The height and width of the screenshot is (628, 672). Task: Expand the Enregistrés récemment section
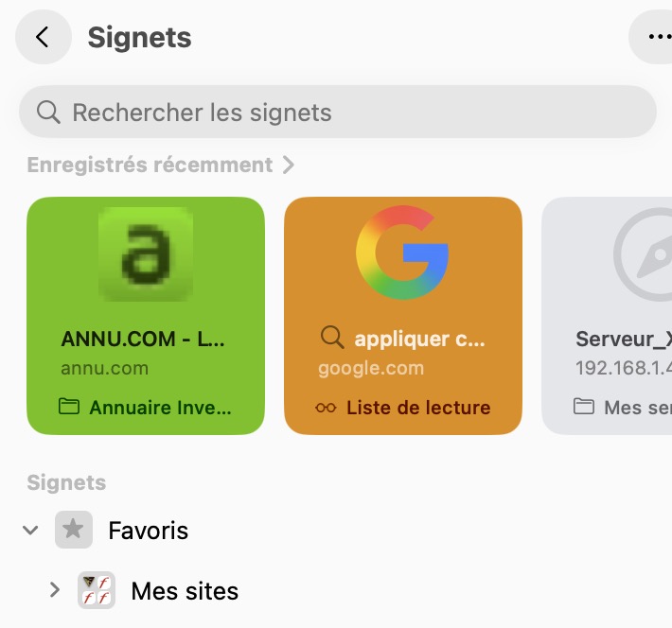click(289, 166)
